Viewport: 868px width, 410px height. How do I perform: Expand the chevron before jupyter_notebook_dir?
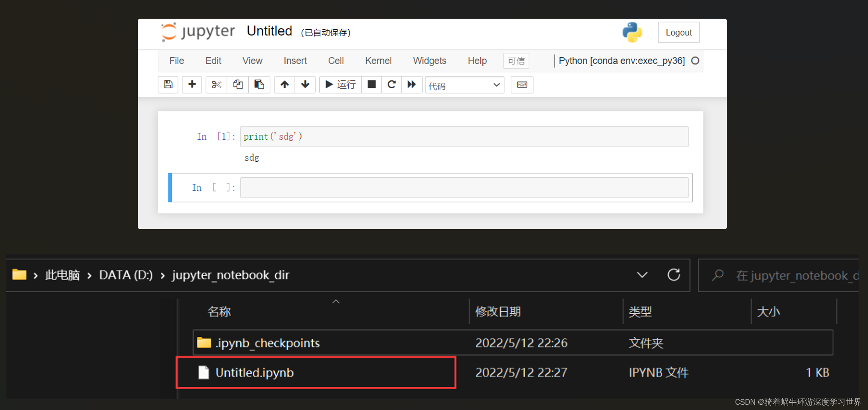tap(163, 276)
